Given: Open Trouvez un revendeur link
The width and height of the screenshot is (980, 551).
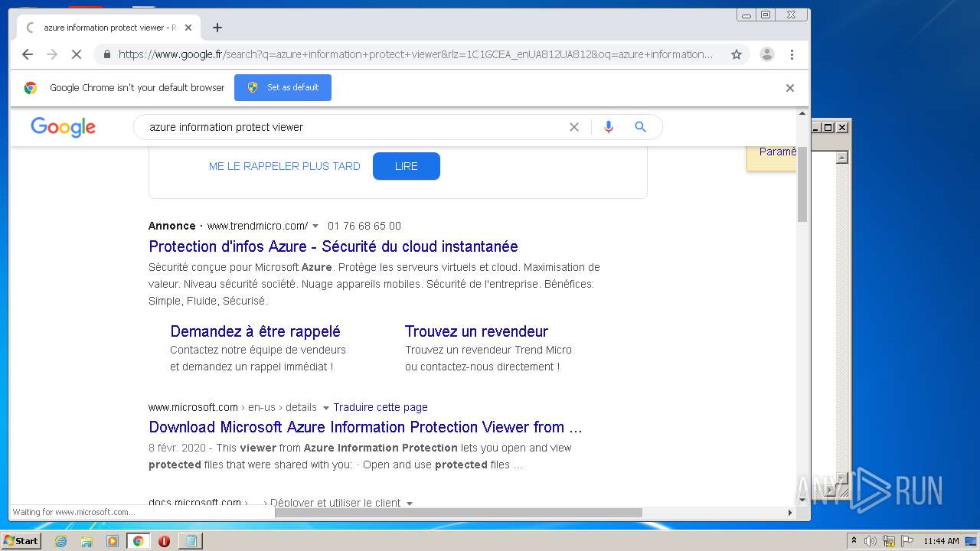Looking at the screenshot, I should pyautogui.click(x=476, y=331).
